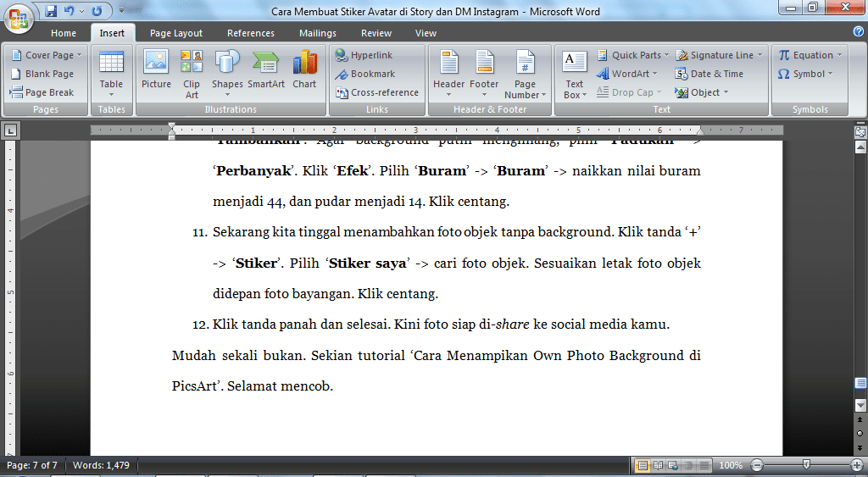Insert a SmartArt graphic
Image resolution: width=868 pixels, height=477 pixels.
pos(265,69)
